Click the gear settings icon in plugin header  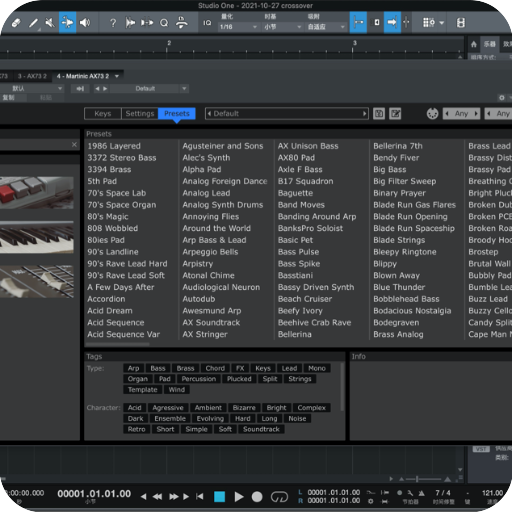502,98
